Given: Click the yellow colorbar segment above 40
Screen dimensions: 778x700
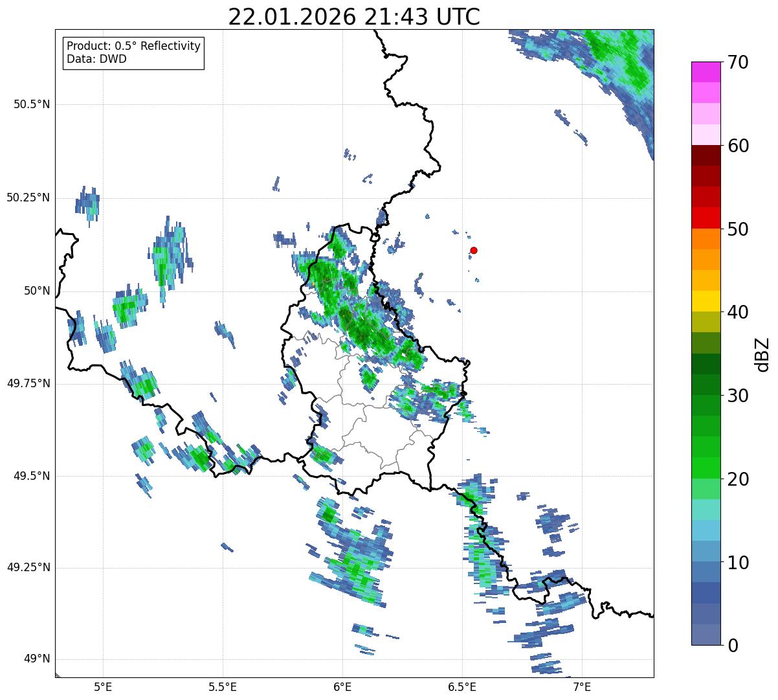Looking at the screenshot, I should [x=706, y=302].
